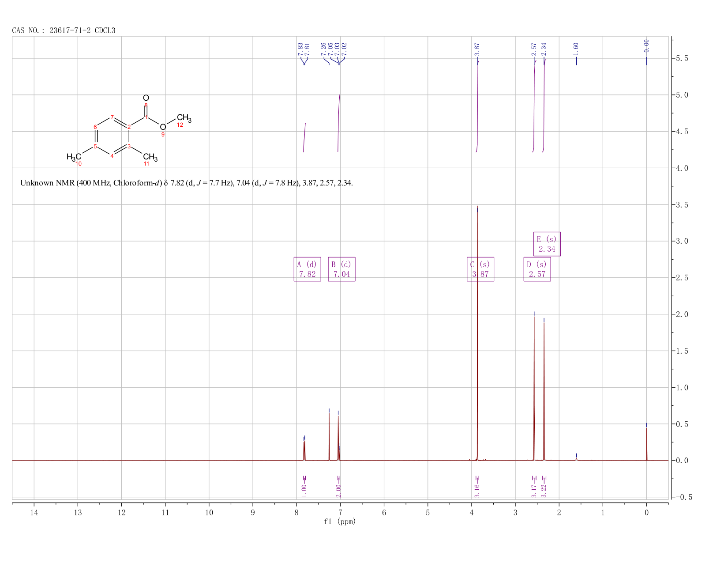Select multiplet box D (s) 2.57

537,269
